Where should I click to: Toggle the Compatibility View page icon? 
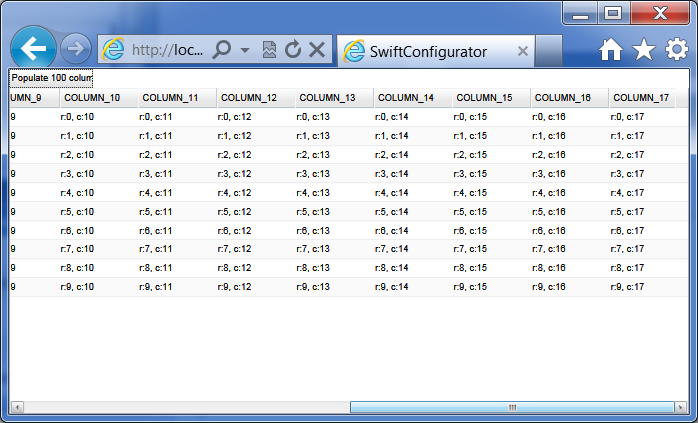click(269, 50)
